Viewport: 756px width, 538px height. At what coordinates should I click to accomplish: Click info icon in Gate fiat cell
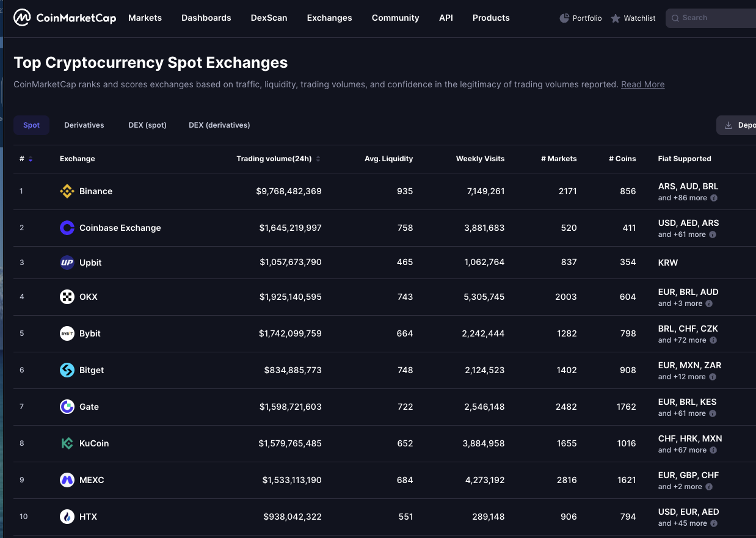[x=713, y=413]
